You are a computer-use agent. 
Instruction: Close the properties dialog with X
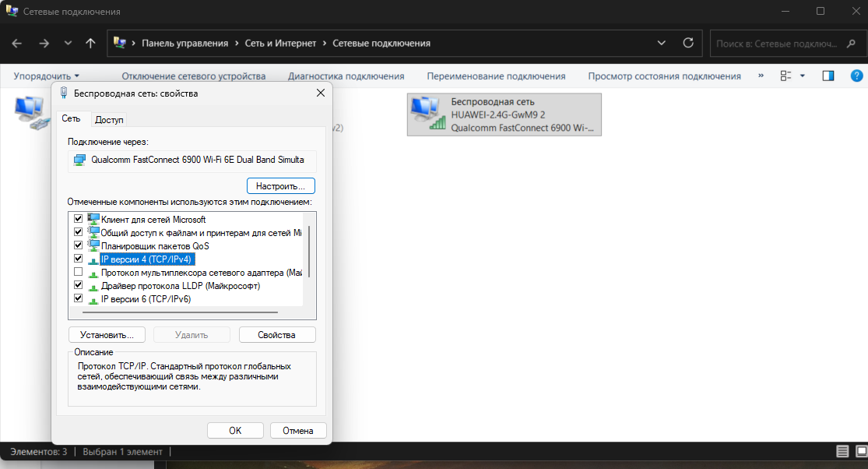click(x=321, y=93)
